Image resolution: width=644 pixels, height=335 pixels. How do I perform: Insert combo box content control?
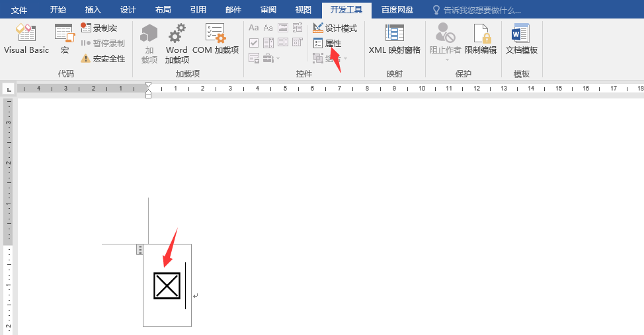pyautogui.click(x=268, y=43)
